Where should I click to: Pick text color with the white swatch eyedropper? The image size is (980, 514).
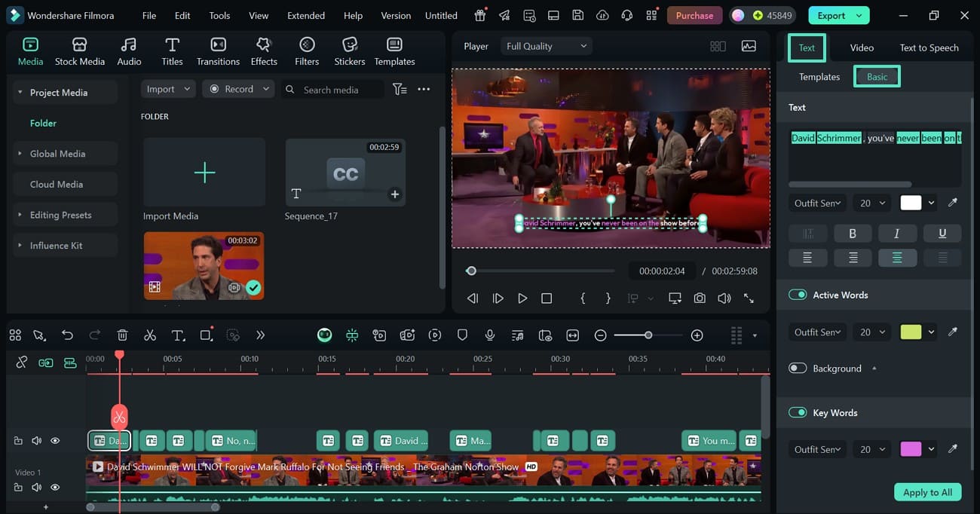[953, 203]
